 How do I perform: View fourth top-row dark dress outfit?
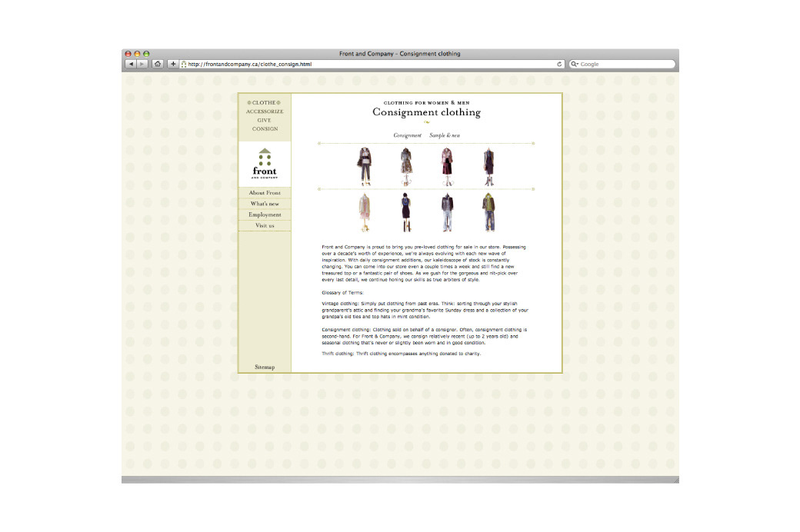click(x=488, y=166)
